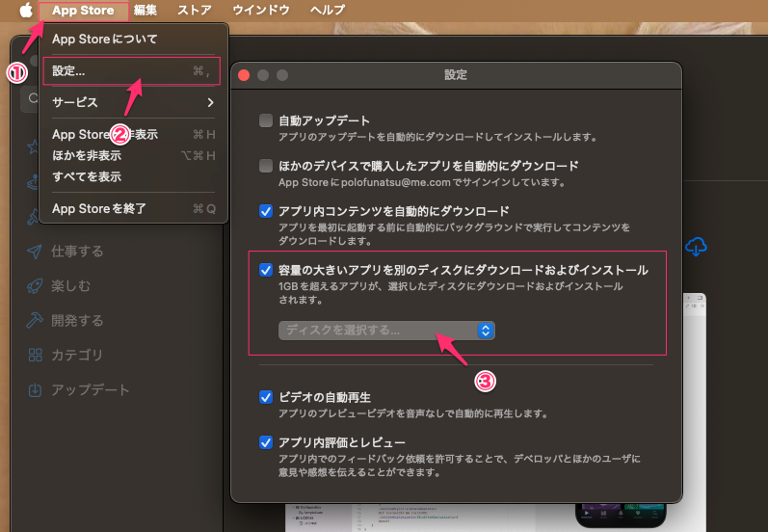Image resolution: width=768 pixels, height=532 pixels.
Task: Click the 仕事する paper plane icon
Action: [x=35, y=252]
